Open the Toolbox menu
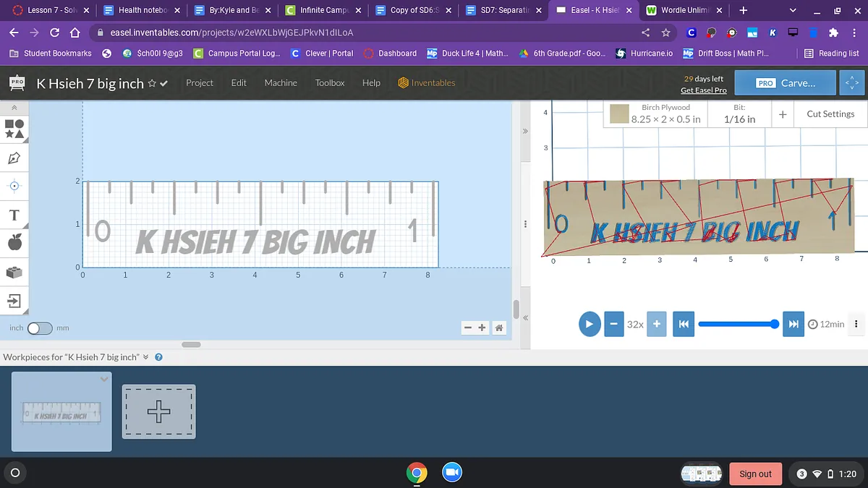Image resolution: width=868 pixels, height=488 pixels. (x=330, y=83)
